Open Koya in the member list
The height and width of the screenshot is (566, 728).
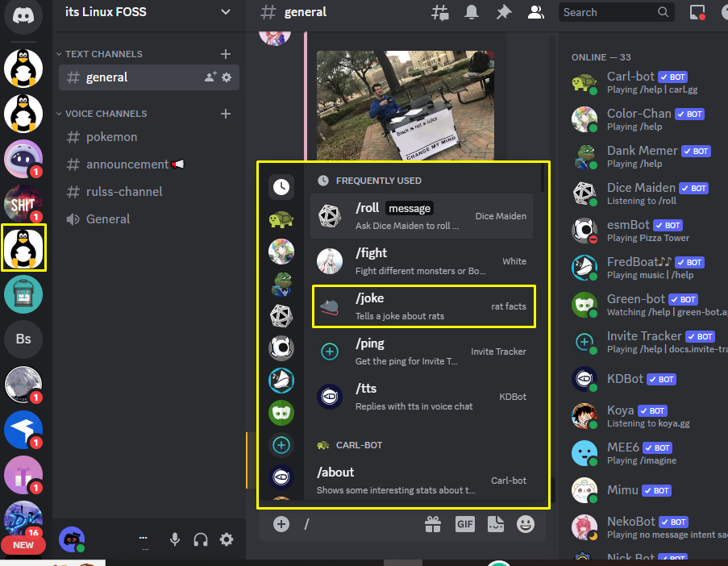[x=649, y=416]
